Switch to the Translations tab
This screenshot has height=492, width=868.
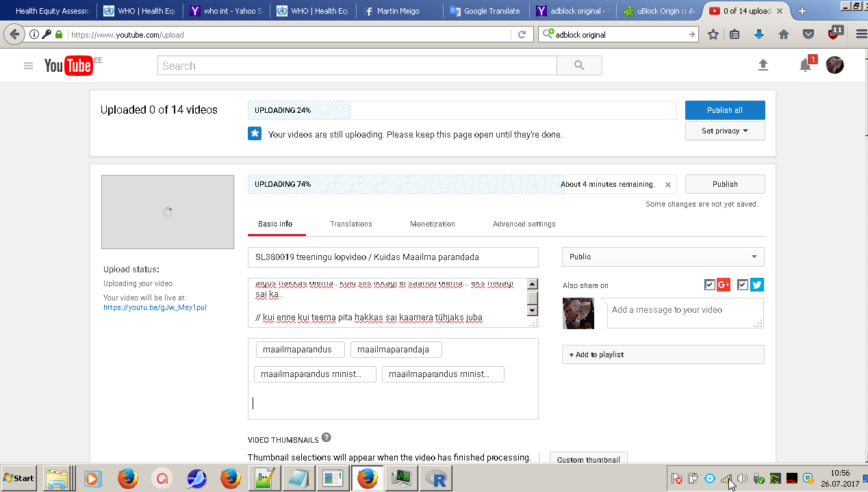click(351, 224)
